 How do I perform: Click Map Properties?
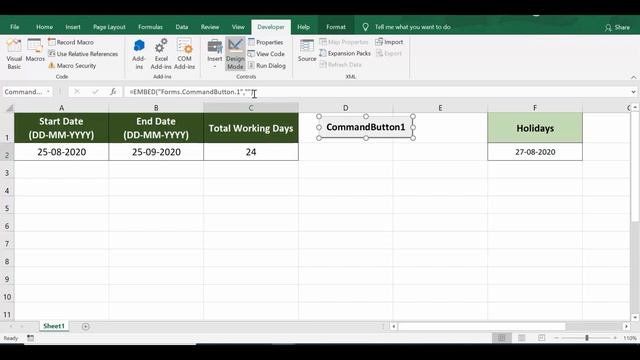344,42
